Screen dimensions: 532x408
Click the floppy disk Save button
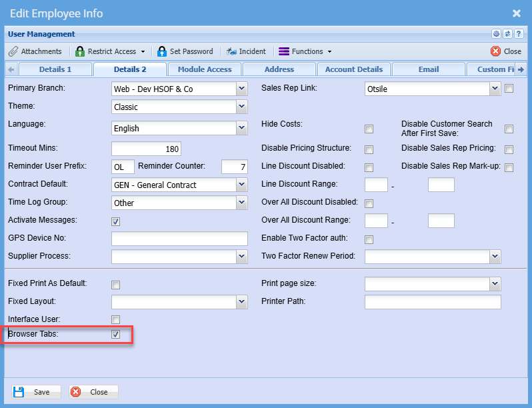coord(37,392)
